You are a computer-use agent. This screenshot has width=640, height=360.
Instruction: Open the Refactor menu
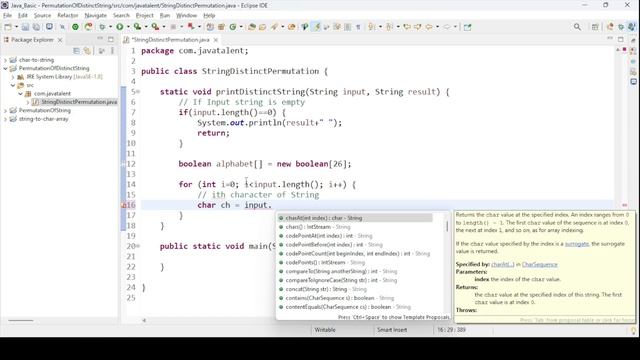[68, 16]
